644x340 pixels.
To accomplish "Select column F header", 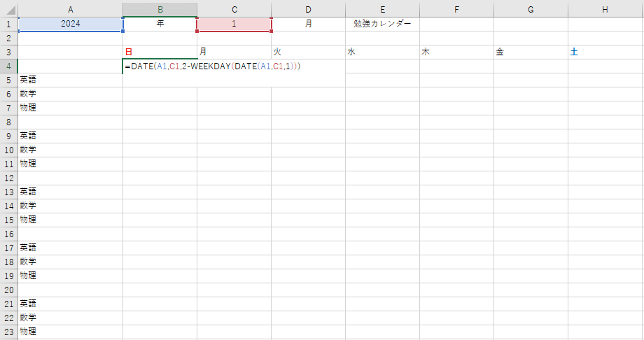I will click(456, 10).
